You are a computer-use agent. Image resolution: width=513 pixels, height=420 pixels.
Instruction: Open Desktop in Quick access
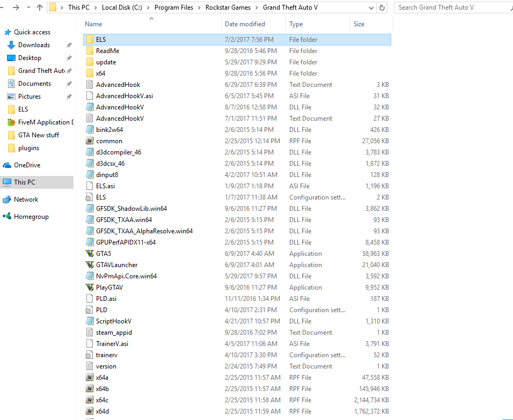coord(30,58)
